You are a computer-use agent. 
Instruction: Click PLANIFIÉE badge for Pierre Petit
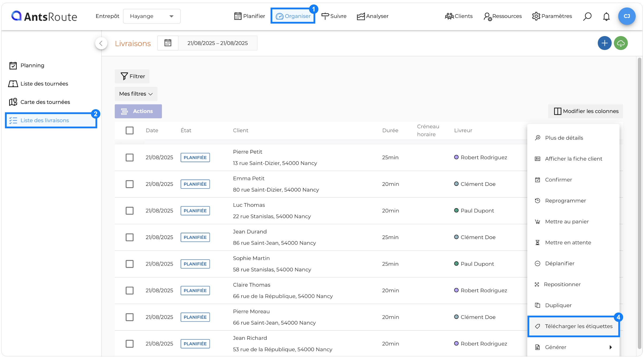(x=195, y=157)
